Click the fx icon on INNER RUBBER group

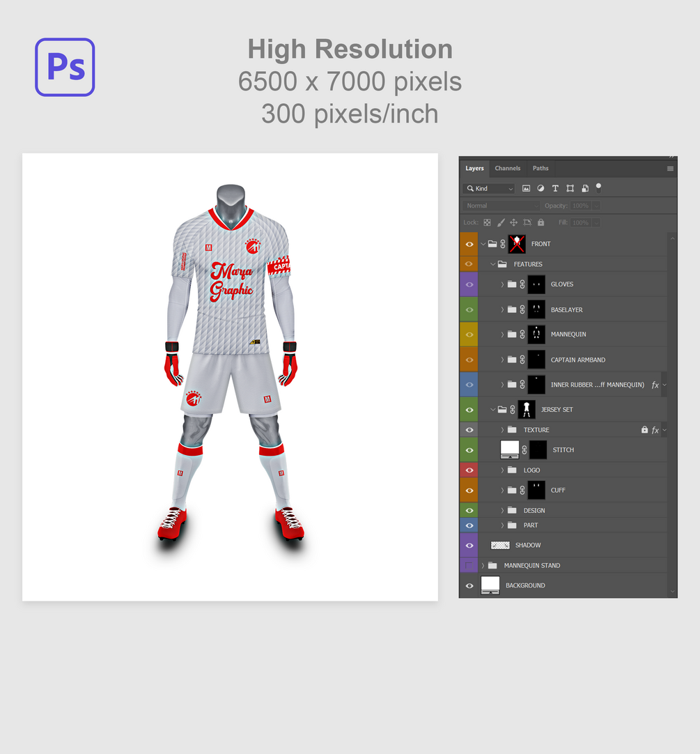point(655,385)
